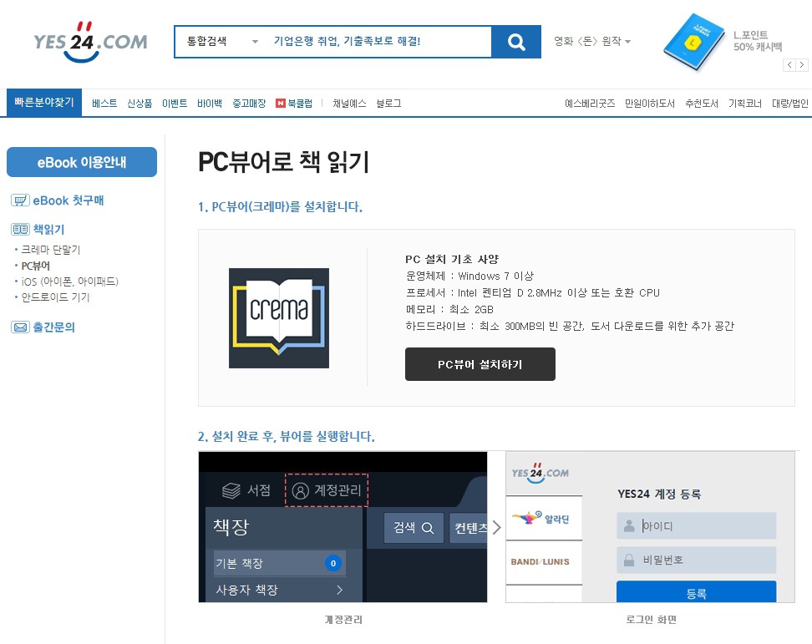Click the 출간문의 envelope icon
Viewport: 812px width, 644px height.
[20, 327]
